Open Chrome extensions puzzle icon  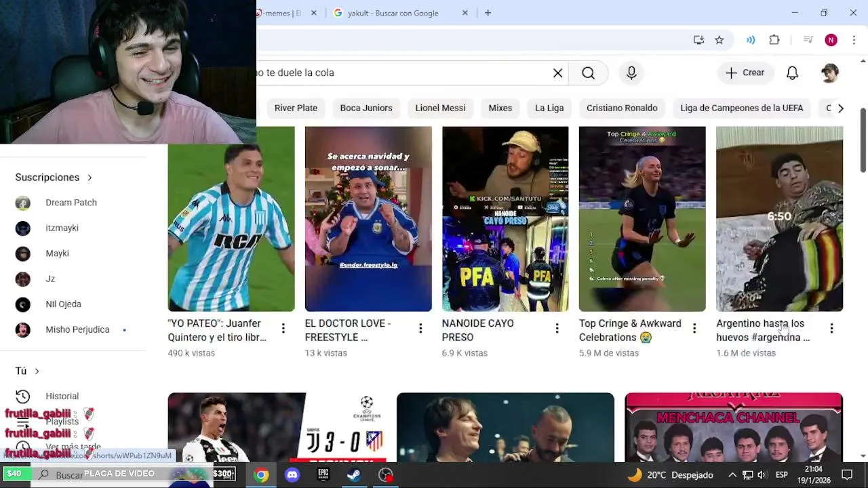774,40
